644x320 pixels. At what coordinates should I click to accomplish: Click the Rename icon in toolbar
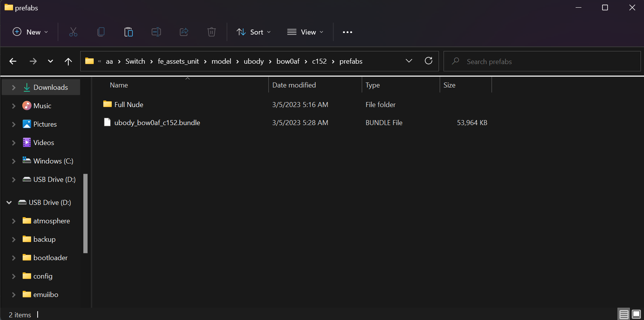tap(156, 32)
